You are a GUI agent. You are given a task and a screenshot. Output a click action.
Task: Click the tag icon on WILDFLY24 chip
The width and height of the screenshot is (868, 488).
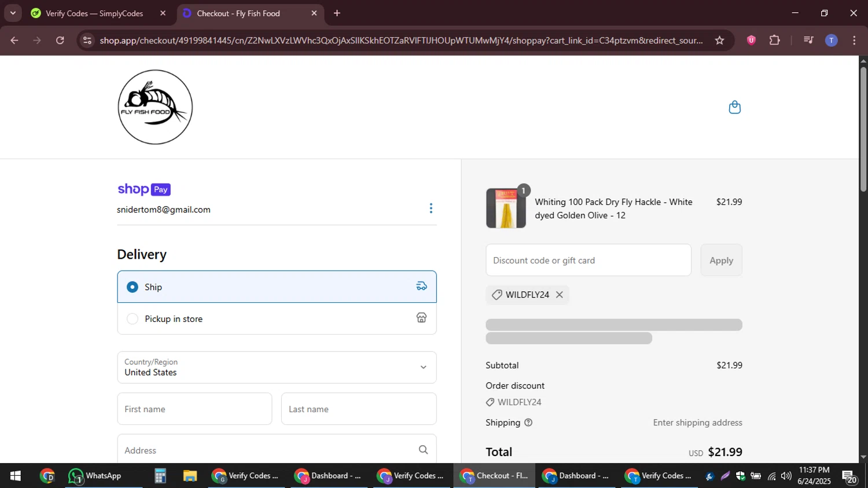pyautogui.click(x=496, y=295)
